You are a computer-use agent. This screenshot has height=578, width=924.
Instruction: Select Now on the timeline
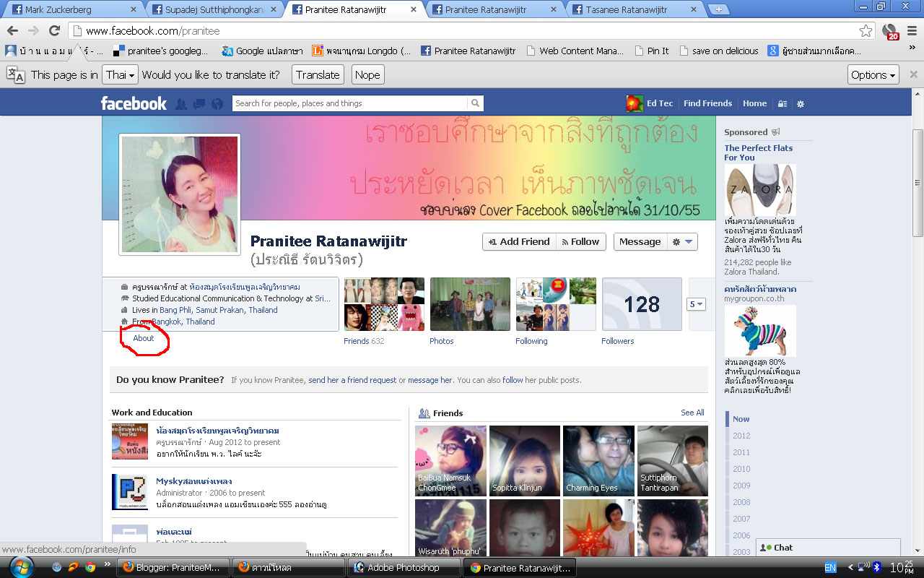[741, 419]
